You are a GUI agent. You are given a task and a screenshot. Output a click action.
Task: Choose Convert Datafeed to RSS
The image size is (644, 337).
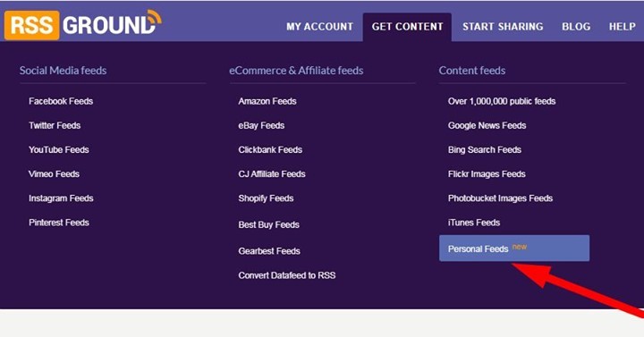pyautogui.click(x=287, y=275)
